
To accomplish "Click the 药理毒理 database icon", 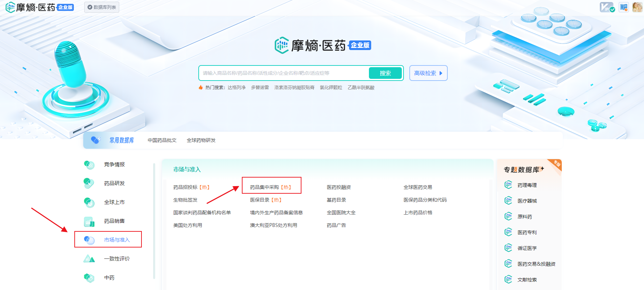I will (x=508, y=185).
